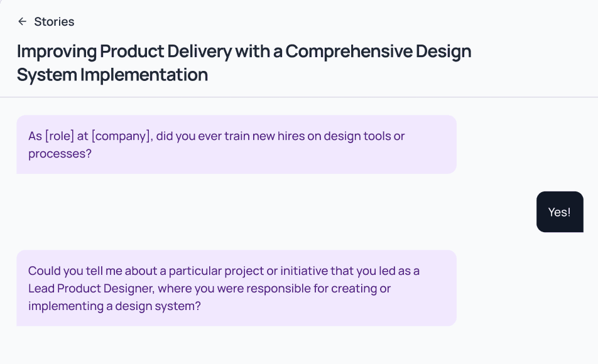Click the back arrow icon
Image resolution: width=598 pixels, height=364 pixels.
22,22
